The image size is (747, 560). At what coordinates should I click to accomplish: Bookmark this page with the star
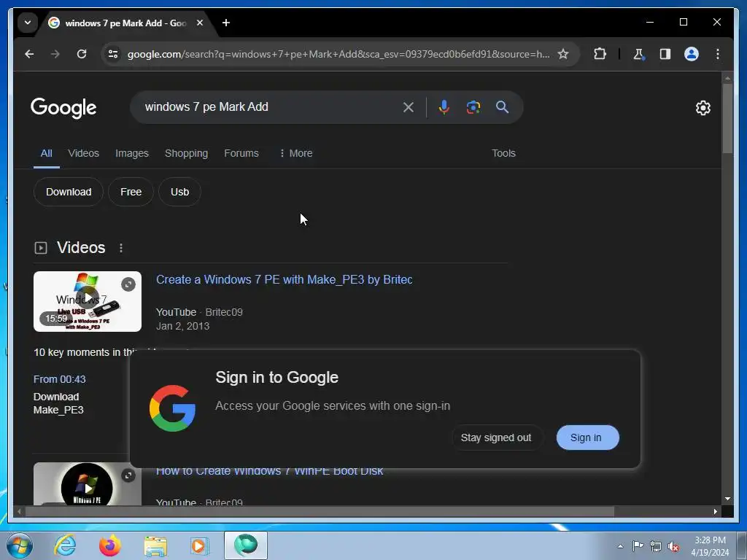tap(562, 54)
